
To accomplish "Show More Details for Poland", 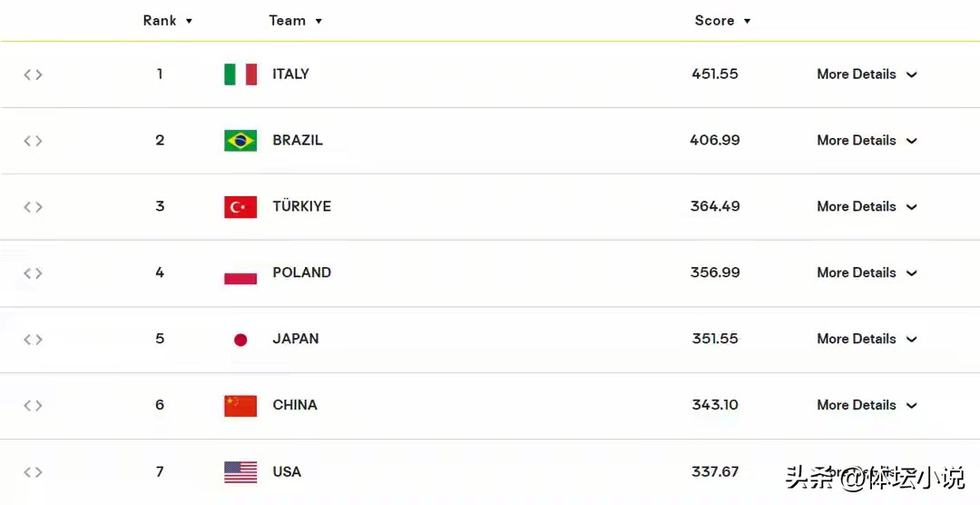I will (x=867, y=273).
